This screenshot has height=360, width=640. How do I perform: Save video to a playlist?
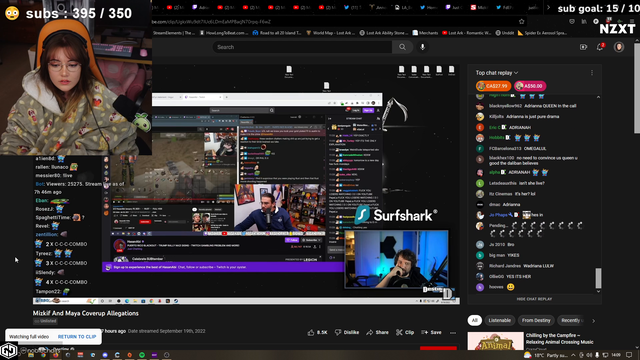(x=431, y=332)
